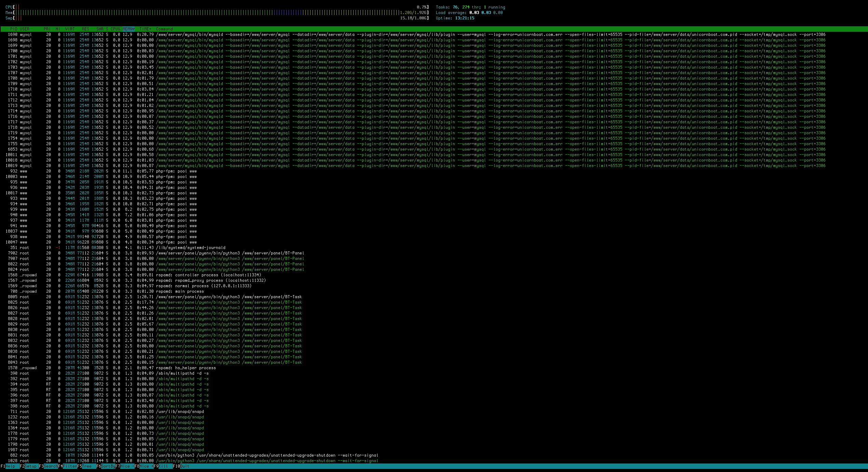This screenshot has height=472, width=868.
Task: Click F7 Nice - to lower niceness
Action: [x=125, y=466]
